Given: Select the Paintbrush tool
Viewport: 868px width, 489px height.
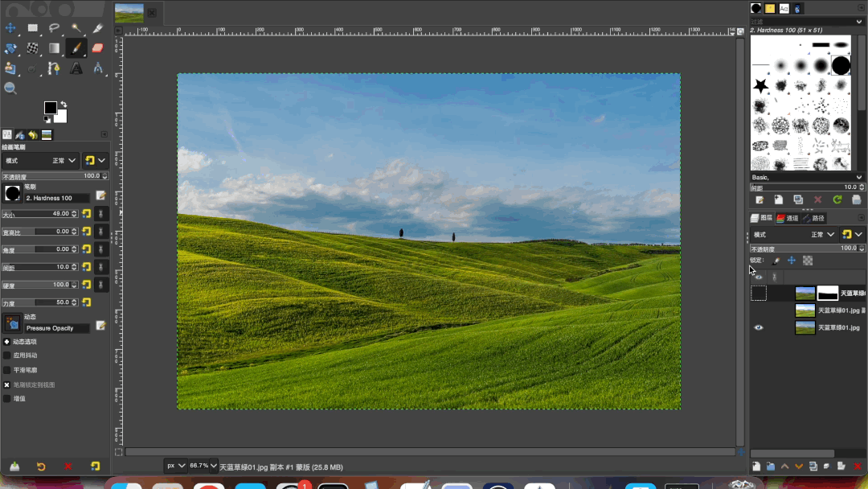Looking at the screenshot, I should coord(76,48).
